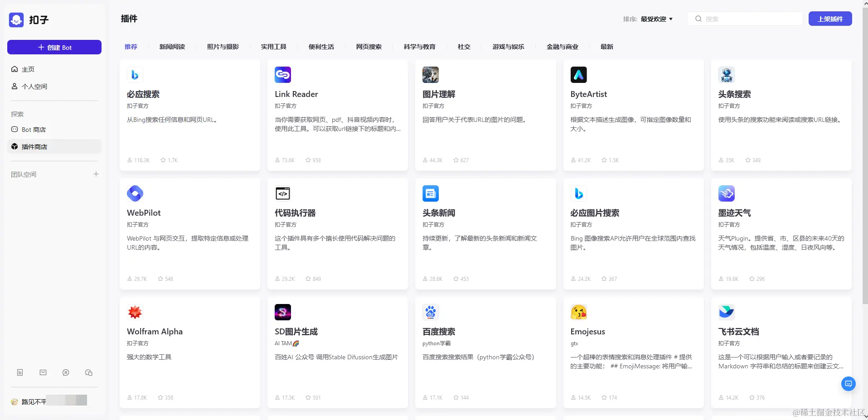Switch to the 网页搜索 tab
Screen dimensions: 868x420
(369, 47)
